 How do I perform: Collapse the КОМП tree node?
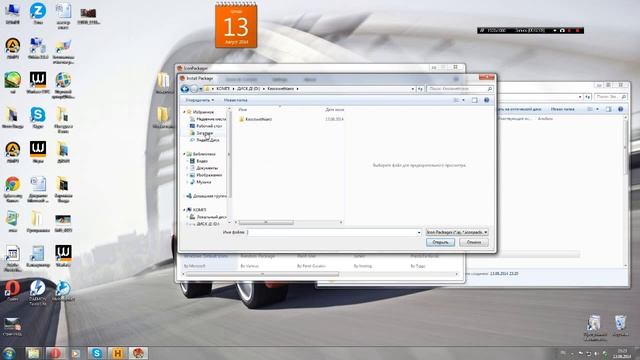(184, 210)
